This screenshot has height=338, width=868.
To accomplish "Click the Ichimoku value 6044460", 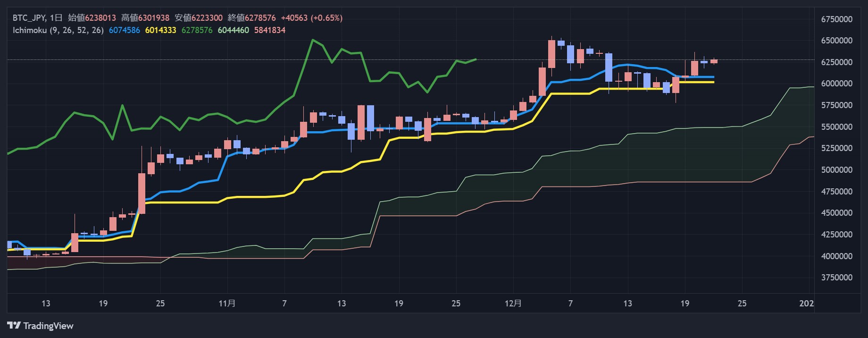I will 233,30.
